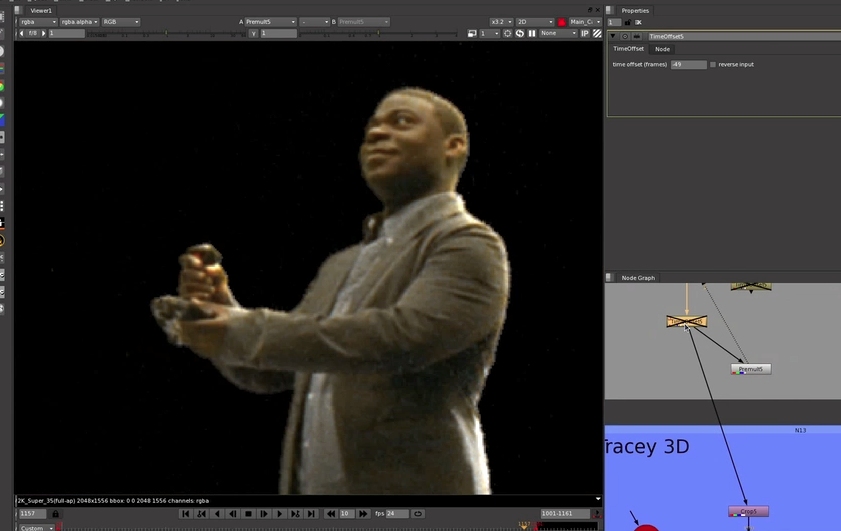This screenshot has width=841, height=531.
Task: Open the x3.2 zoom level dropdown
Action: pyautogui.click(x=500, y=22)
